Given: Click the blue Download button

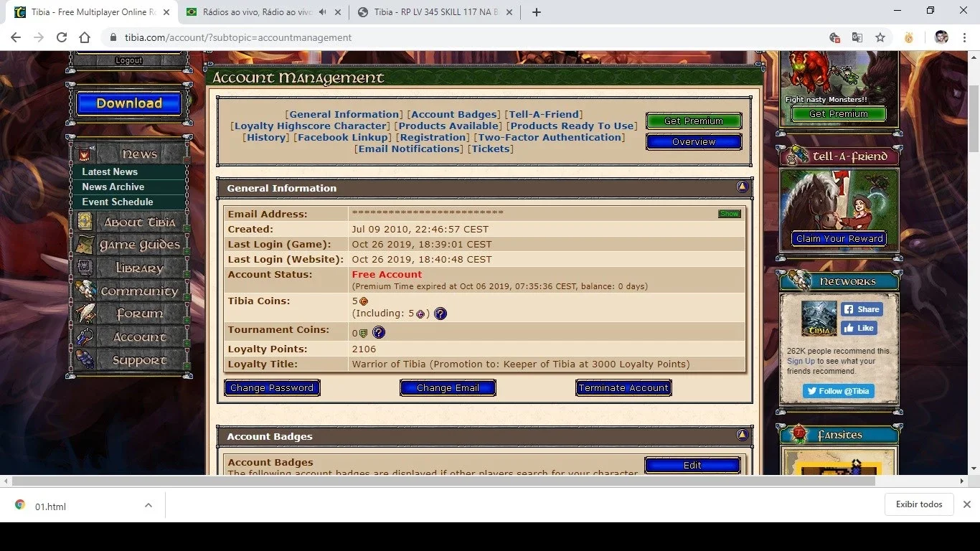Looking at the screenshot, I should 129,103.
